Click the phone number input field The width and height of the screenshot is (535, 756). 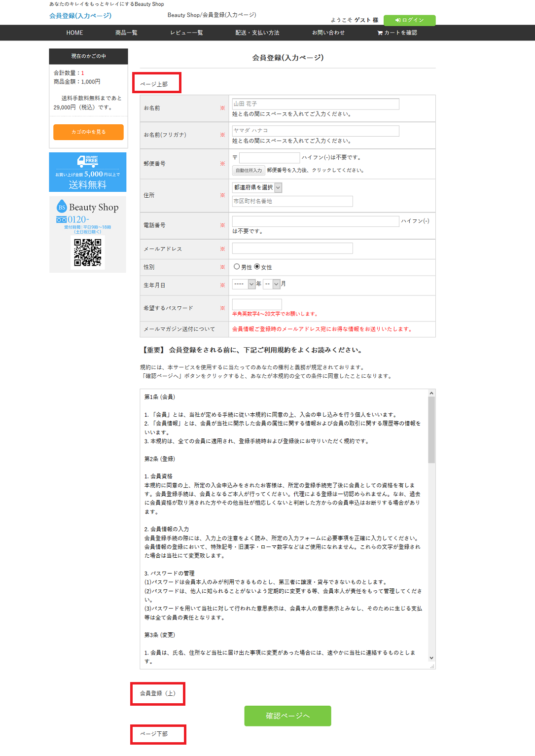(x=316, y=221)
